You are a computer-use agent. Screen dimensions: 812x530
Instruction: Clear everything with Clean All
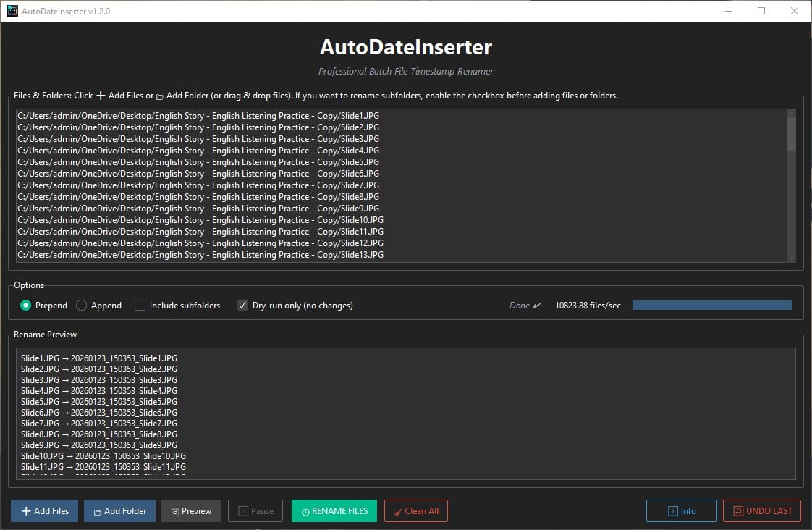416,510
